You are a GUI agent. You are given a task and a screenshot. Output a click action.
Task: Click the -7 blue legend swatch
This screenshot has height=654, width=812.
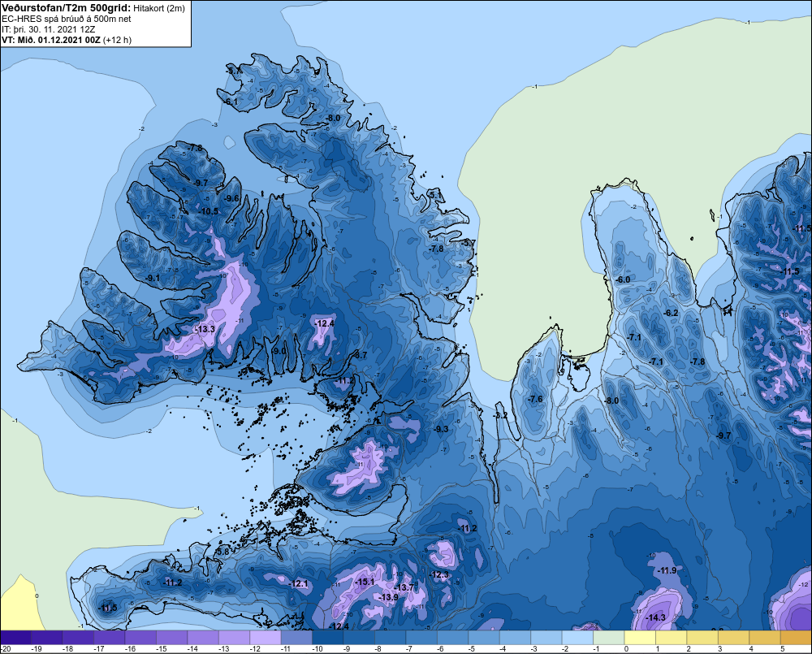pos(421,638)
